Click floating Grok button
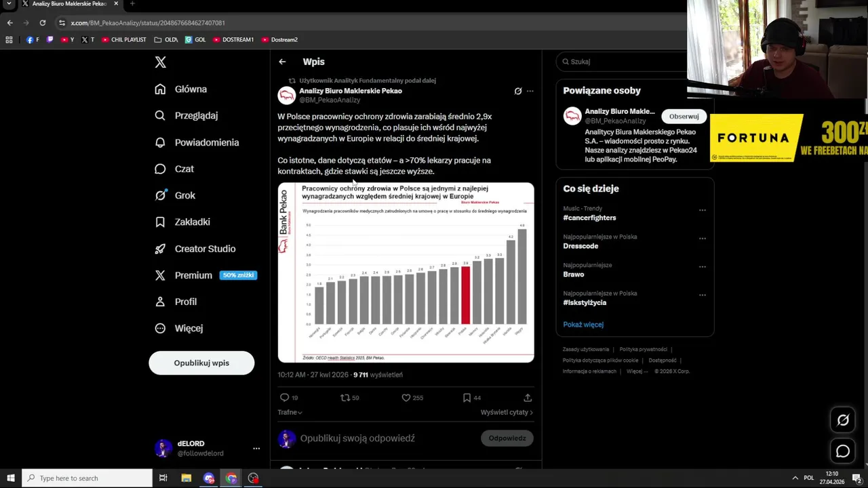This screenshot has height=488, width=868. pos(843,420)
